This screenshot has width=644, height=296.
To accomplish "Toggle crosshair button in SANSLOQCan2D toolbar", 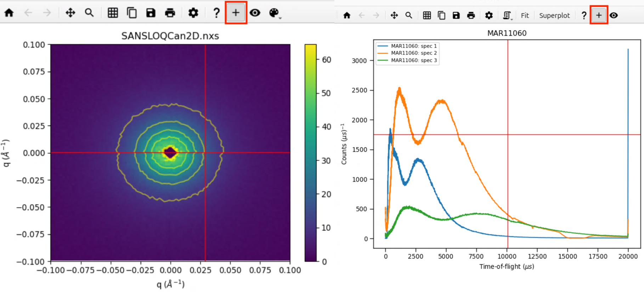I will pyautogui.click(x=236, y=13).
